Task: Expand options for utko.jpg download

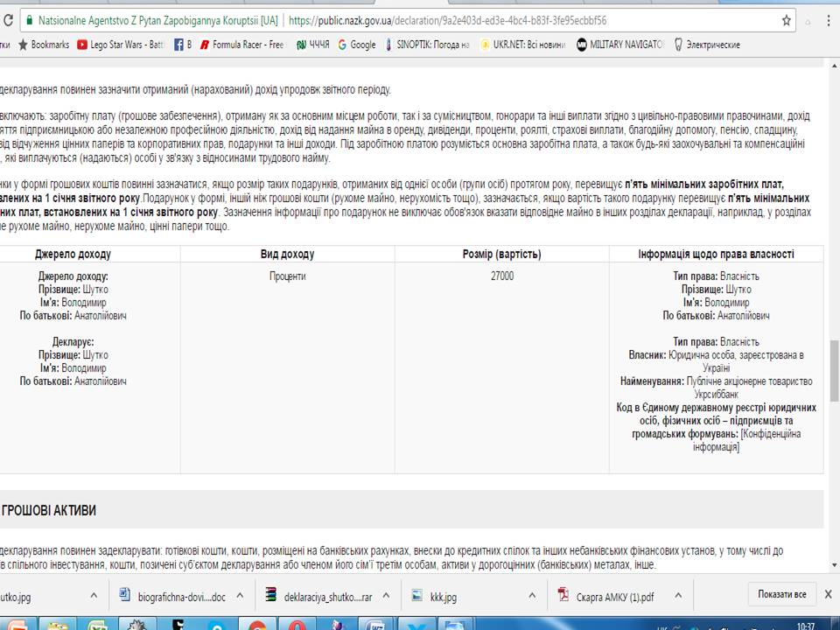Action: tap(94, 595)
